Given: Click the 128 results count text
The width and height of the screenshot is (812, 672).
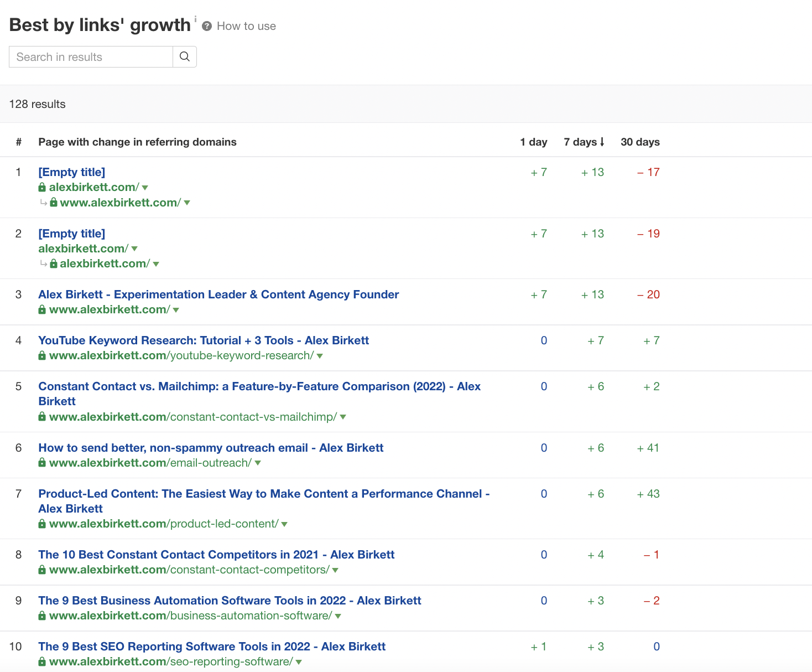Looking at the screenshot, I should pyautogui.click(x=38, y=104).
